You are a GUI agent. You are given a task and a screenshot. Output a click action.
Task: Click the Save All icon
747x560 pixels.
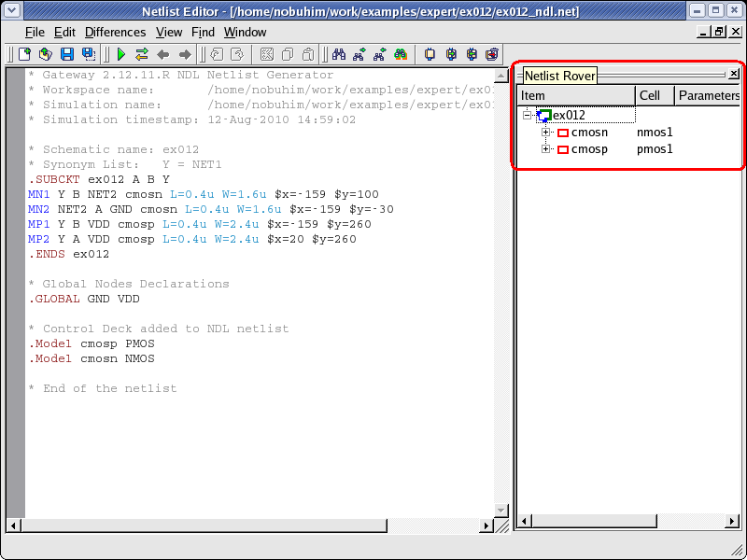click(x=88, y=54)
